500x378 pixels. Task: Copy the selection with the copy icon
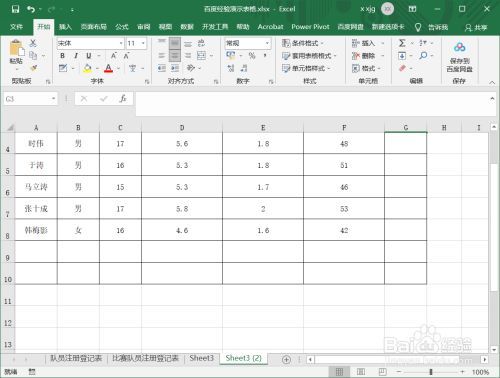(33, 55)
